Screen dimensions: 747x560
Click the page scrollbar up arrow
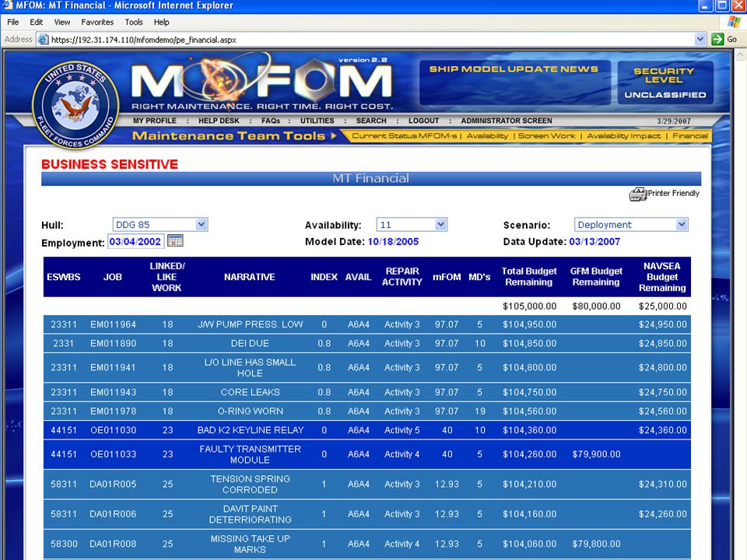coord(740,55)
